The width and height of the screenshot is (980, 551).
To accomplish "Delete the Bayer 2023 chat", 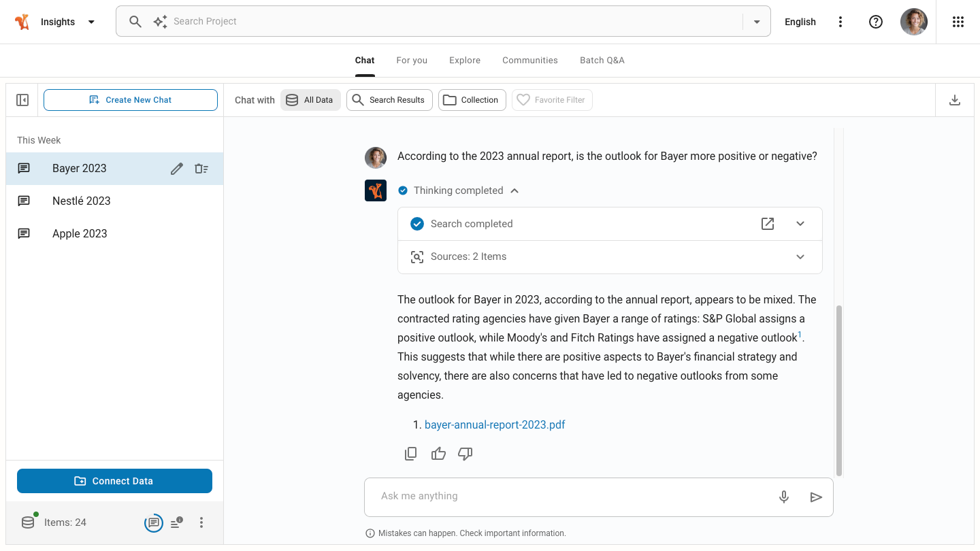I will pos(201,169).
